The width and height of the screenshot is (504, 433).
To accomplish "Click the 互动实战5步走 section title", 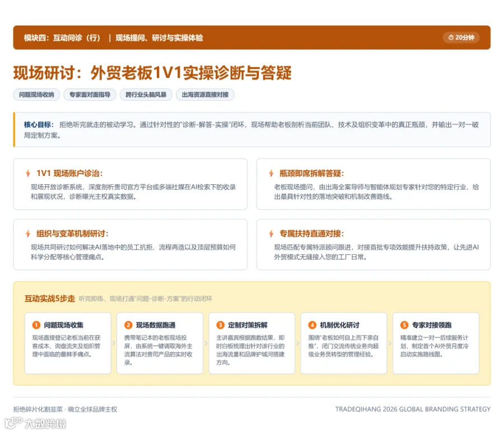I will click(50, 299).
